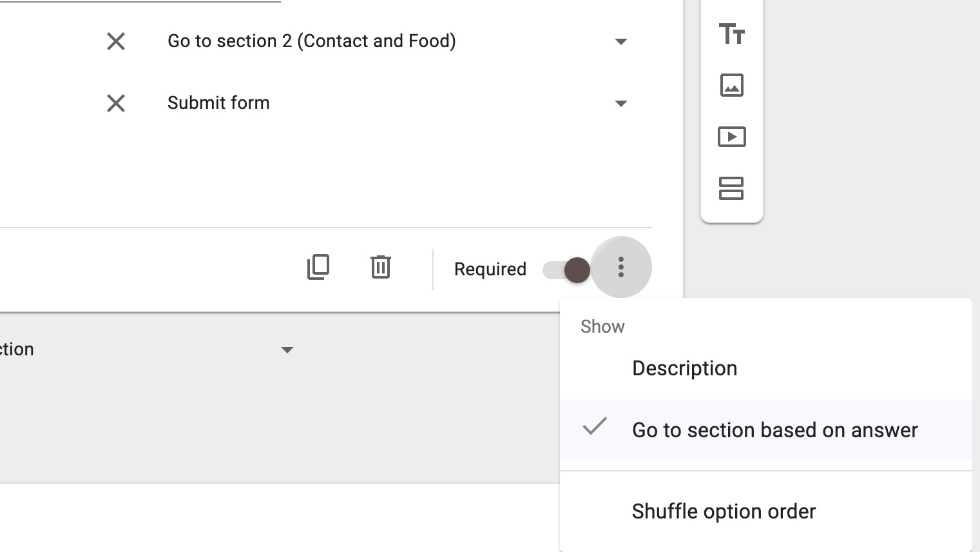The height and width of the screenshot is (552, 980).
Task: Click the Required label text
Action: click(x=490, y=270)
